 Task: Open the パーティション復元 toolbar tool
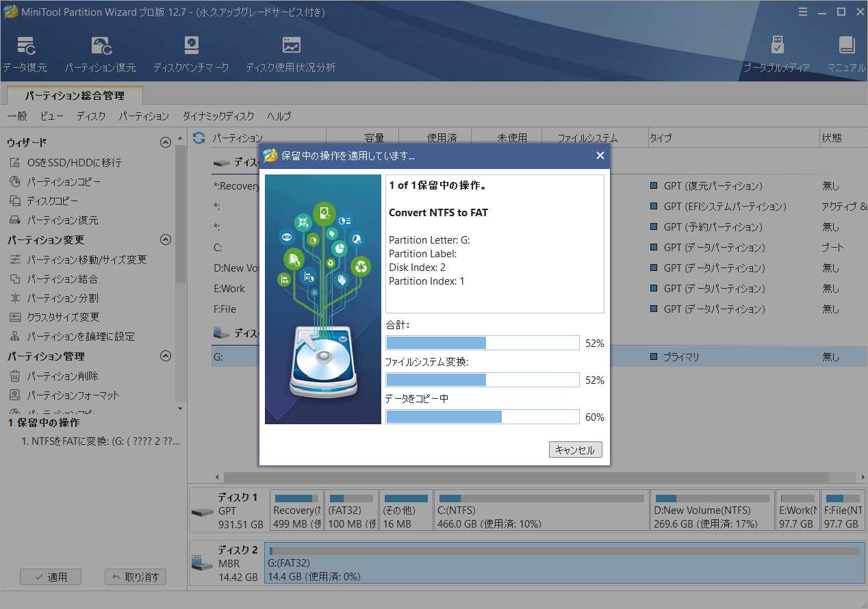[x=100, y=54]
